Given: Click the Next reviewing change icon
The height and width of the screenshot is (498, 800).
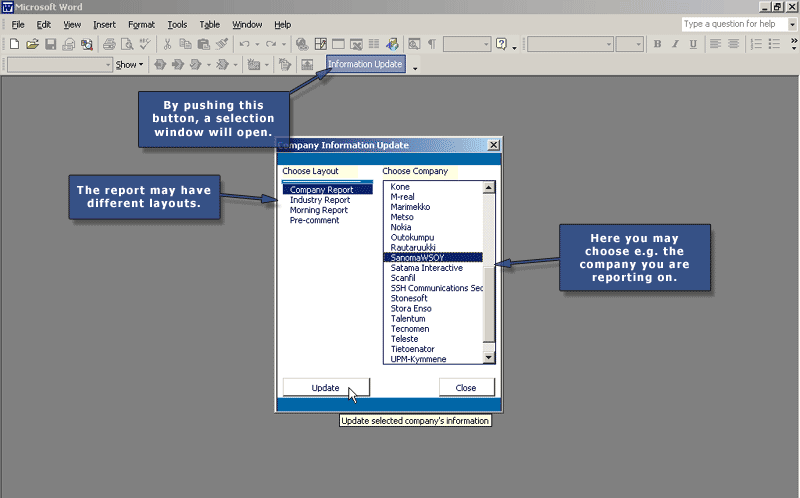Looking at the screenshot, I should (x=178, y=65).
